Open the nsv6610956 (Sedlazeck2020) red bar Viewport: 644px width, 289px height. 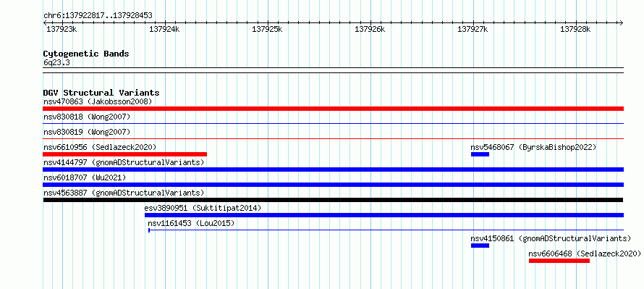click(125, 154)
